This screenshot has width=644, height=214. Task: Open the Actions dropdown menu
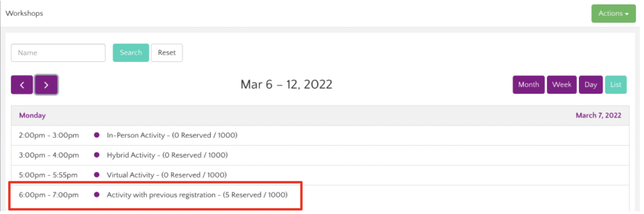[x=613, y=14]
